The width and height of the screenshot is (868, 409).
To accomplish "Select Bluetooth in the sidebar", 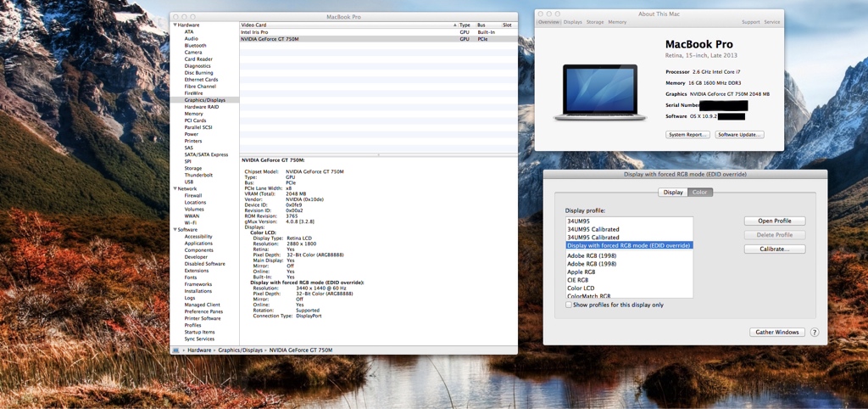I will click(x=196, y=46).
